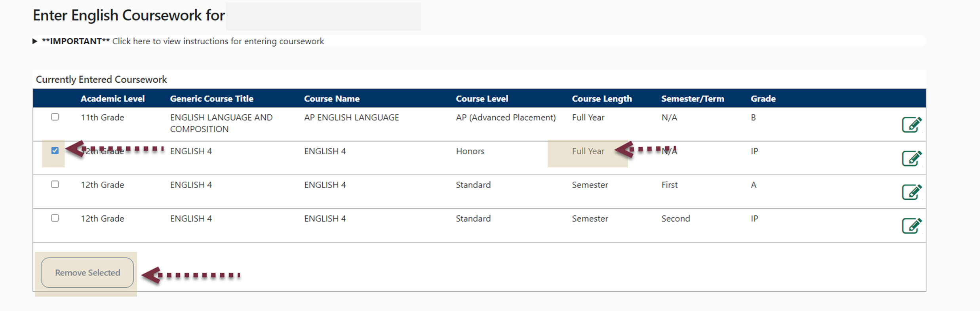This screenshot has height=311, width=980.
Task: Open the edit icon for the Second semester ENGLISH 4 row
Action: coord(913,225)
